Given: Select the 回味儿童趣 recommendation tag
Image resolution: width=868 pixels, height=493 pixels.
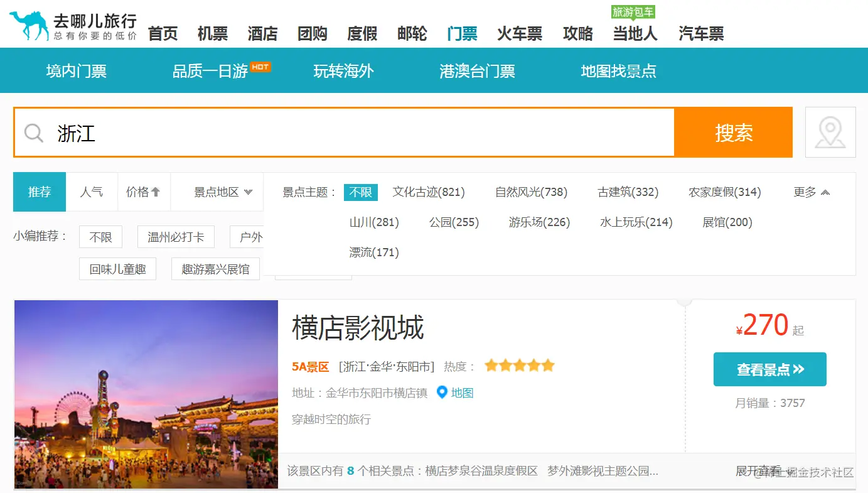Looking at the screenshot, I should [117, 269].
